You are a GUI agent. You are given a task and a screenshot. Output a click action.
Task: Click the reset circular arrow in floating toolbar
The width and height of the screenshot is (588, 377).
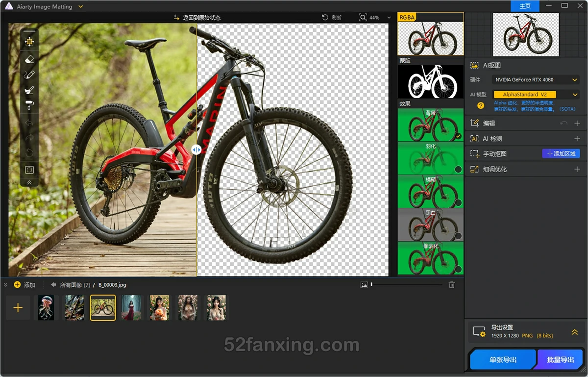pos(29,152)
